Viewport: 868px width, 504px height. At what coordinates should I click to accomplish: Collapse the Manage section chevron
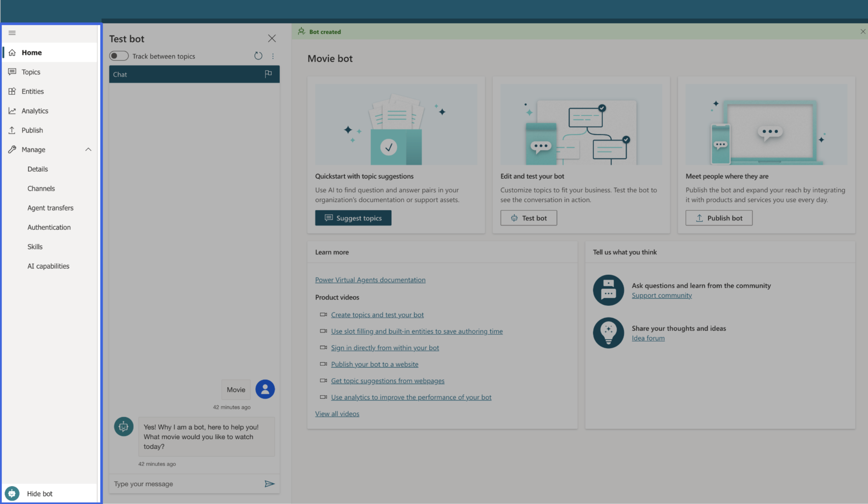tap(88, 149)
